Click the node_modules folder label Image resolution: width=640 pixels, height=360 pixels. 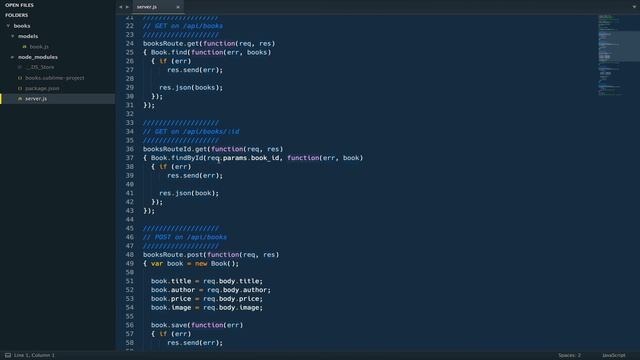point(38,57)
